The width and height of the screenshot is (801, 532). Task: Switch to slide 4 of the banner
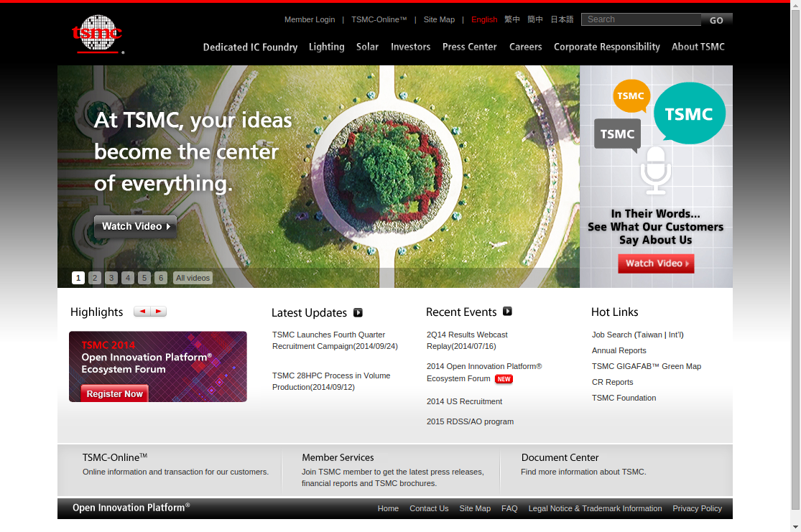127,278
